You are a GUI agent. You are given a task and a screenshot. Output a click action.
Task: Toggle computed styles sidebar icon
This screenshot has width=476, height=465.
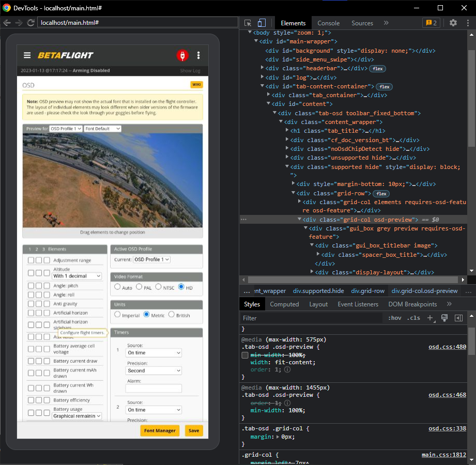pos(459,318)
